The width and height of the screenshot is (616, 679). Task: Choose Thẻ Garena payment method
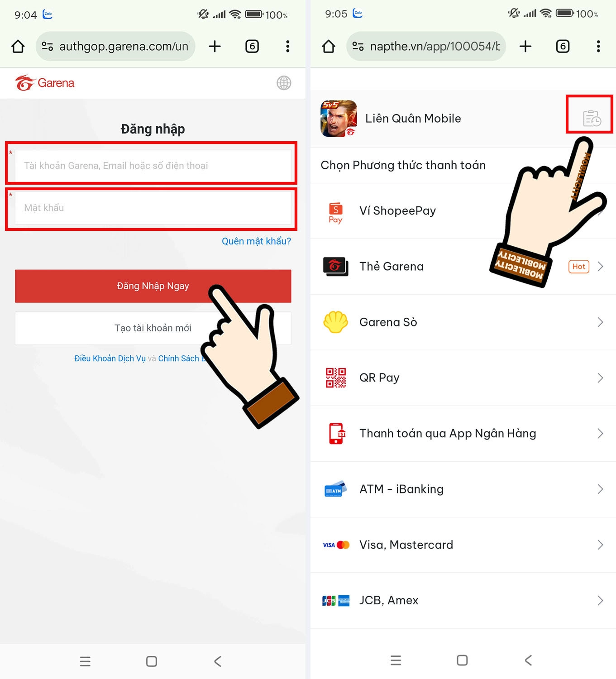463,267
